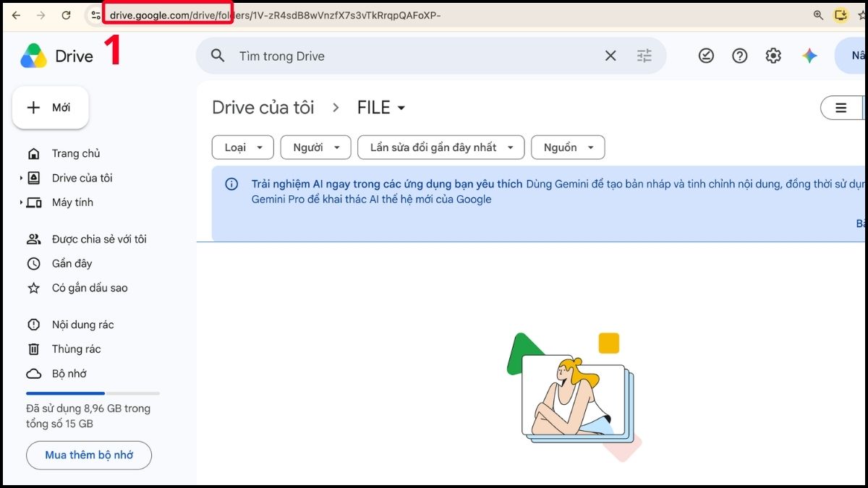868x488 pixels.
Task: Open the Help question mark icon
Action: point(739,56)
